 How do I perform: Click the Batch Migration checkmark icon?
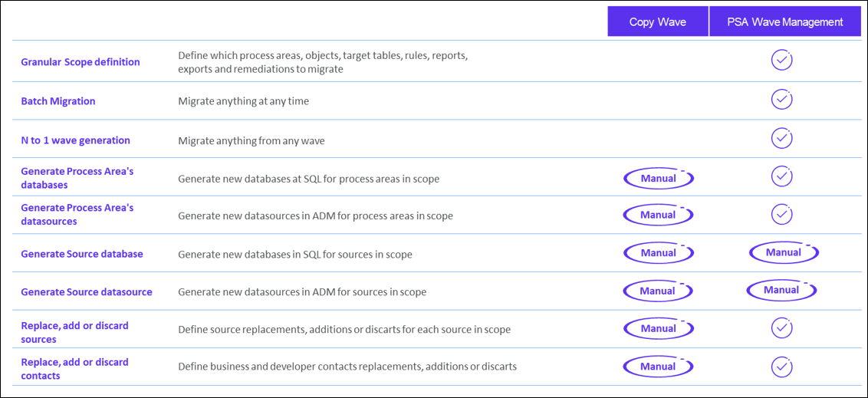[781, 99]
